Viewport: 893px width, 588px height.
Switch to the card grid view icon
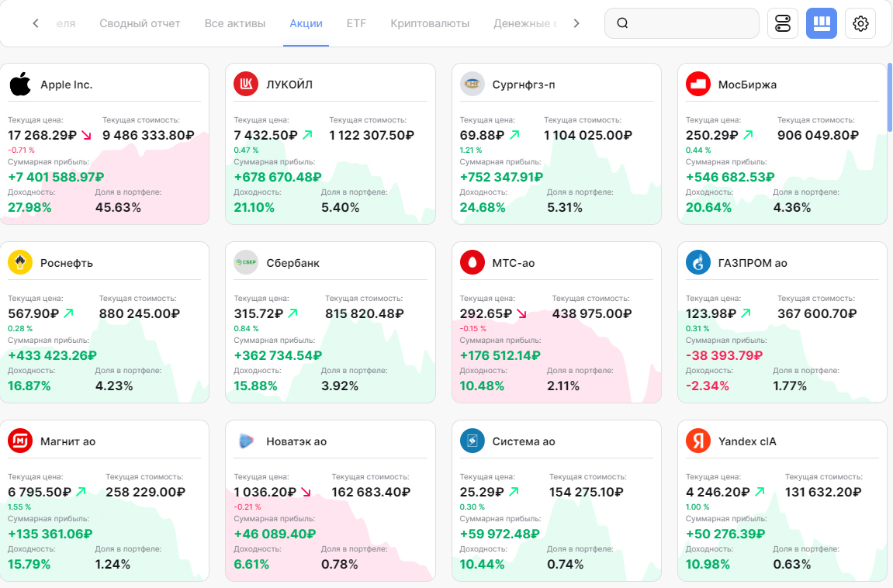click(x=822, y=23)
